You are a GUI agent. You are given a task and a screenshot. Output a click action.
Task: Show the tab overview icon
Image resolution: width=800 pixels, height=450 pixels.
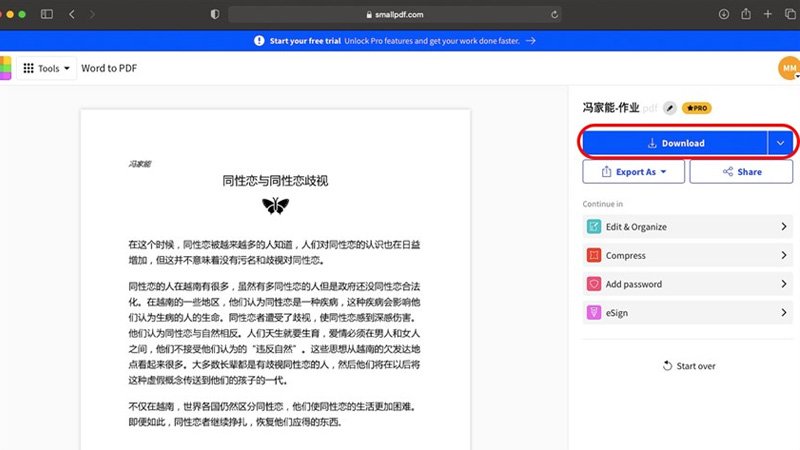[x=790, y=14]
